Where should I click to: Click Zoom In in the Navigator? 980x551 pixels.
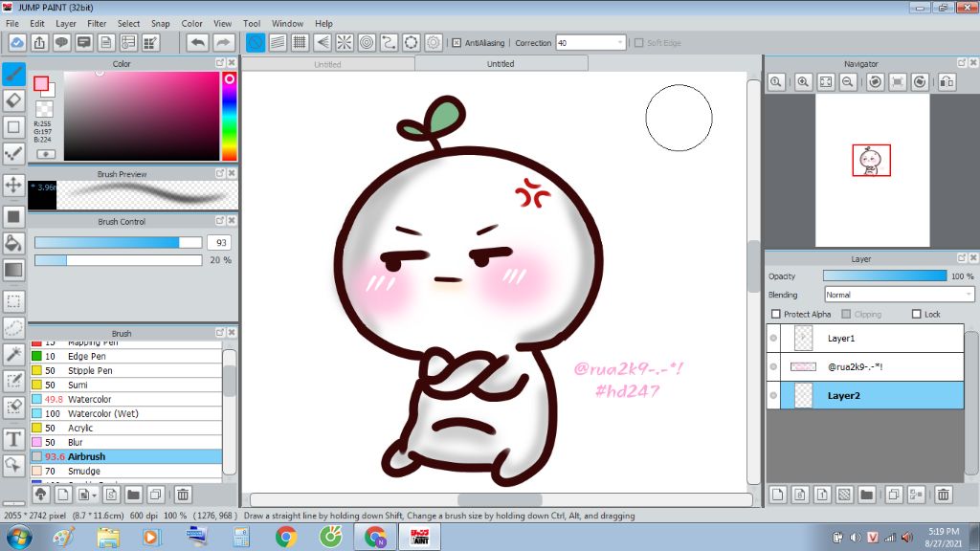(x=803, y=82)
